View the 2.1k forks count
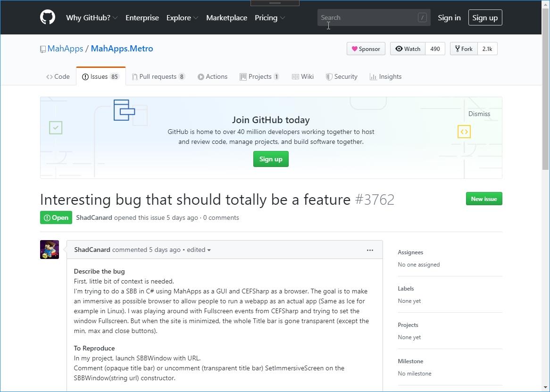 pos(487,49)
